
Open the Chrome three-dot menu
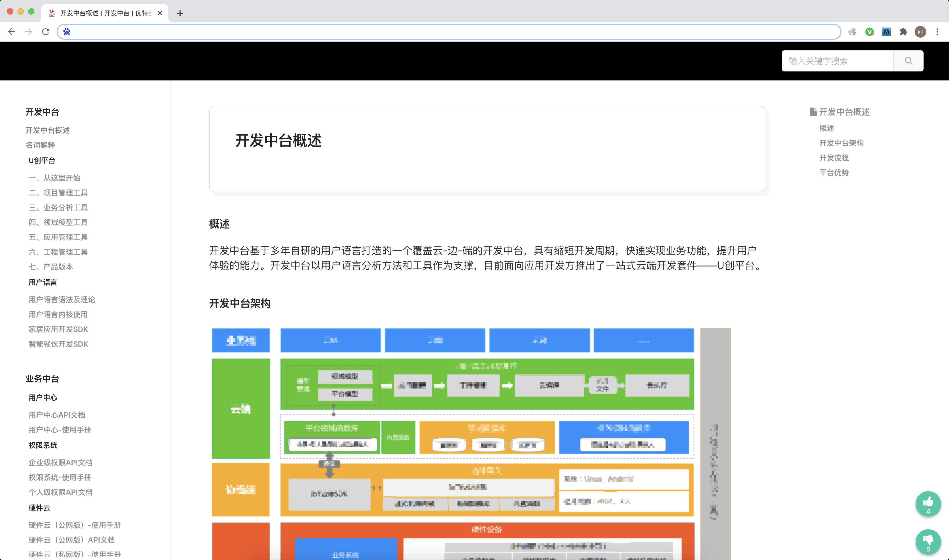point(937,32)
